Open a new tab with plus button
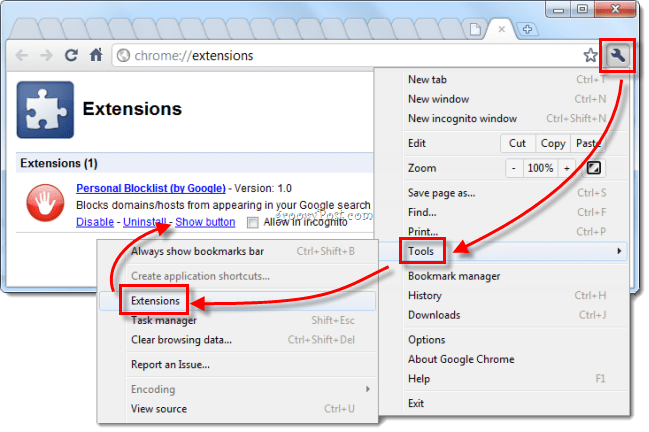The width and height of the screenshot is (649, 432). pos(527,29)
